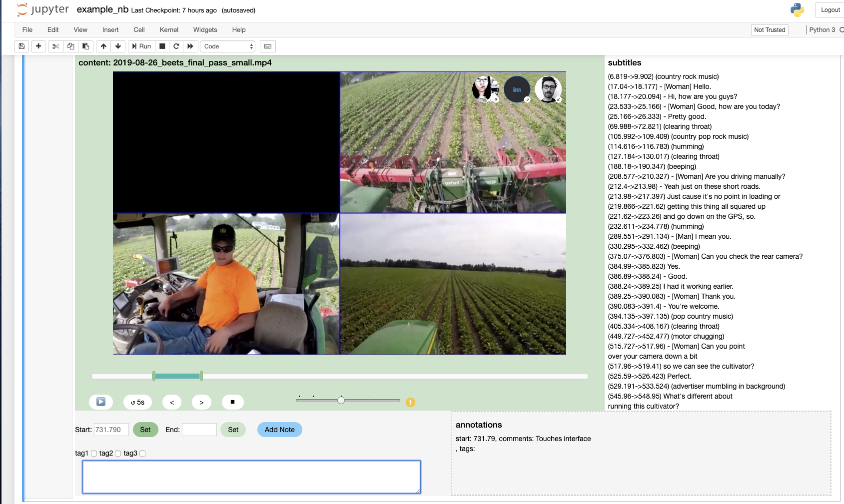Restart the kernel icon
The image size is (844, 504).
click(x=176, y=46)
